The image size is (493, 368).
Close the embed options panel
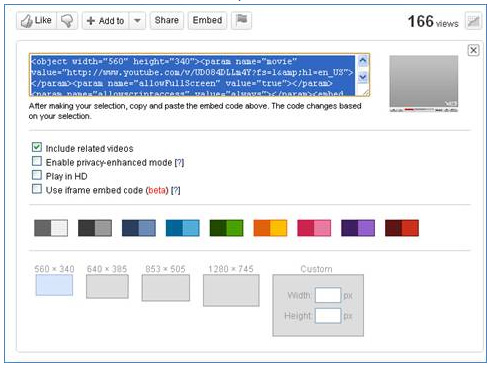(x=473, y=50)
